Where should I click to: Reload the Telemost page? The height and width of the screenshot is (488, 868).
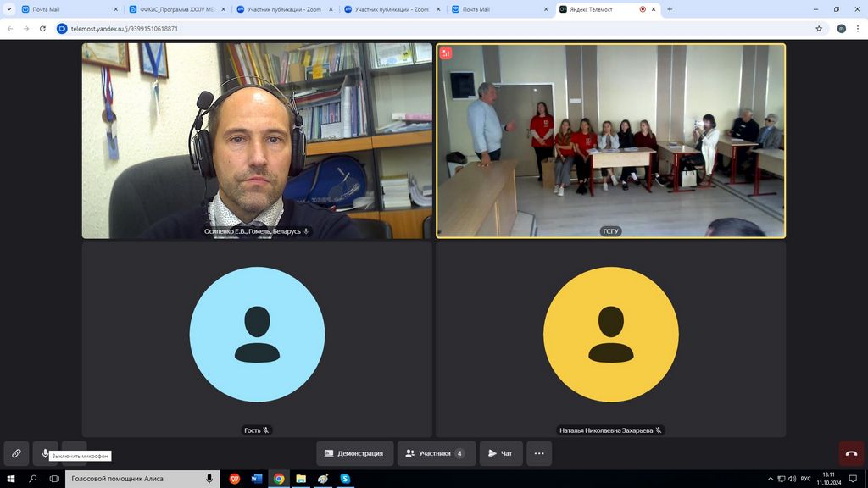[x=42, y=28]
